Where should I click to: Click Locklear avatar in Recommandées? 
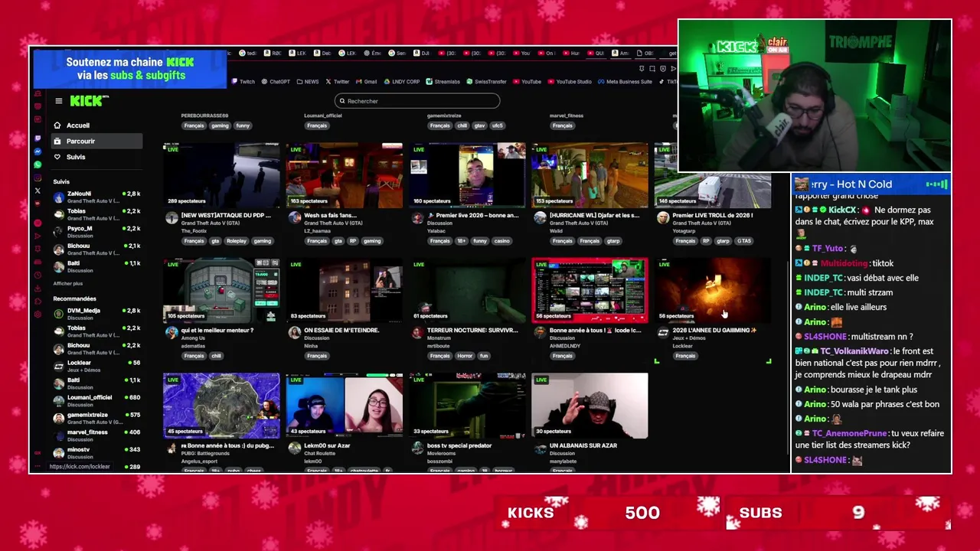point(58,367)
